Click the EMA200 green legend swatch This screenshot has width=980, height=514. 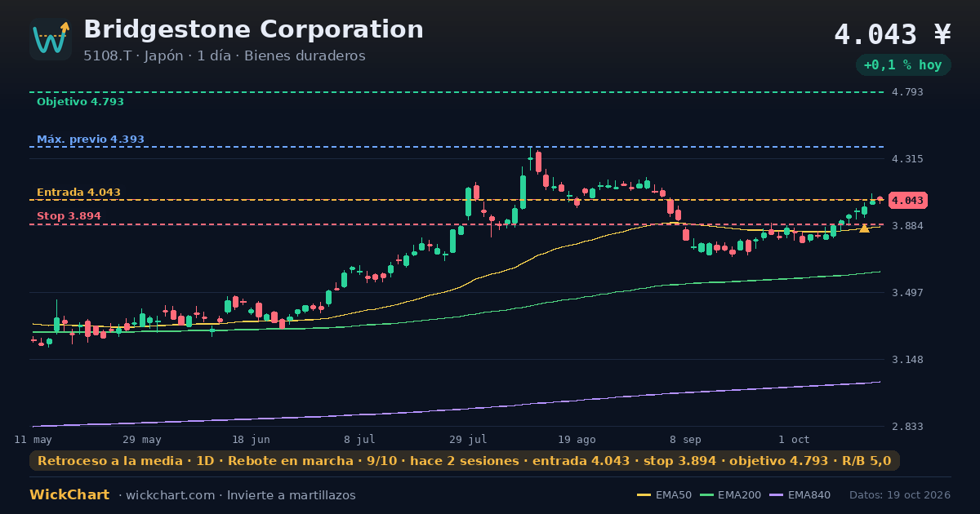[706, 495]
